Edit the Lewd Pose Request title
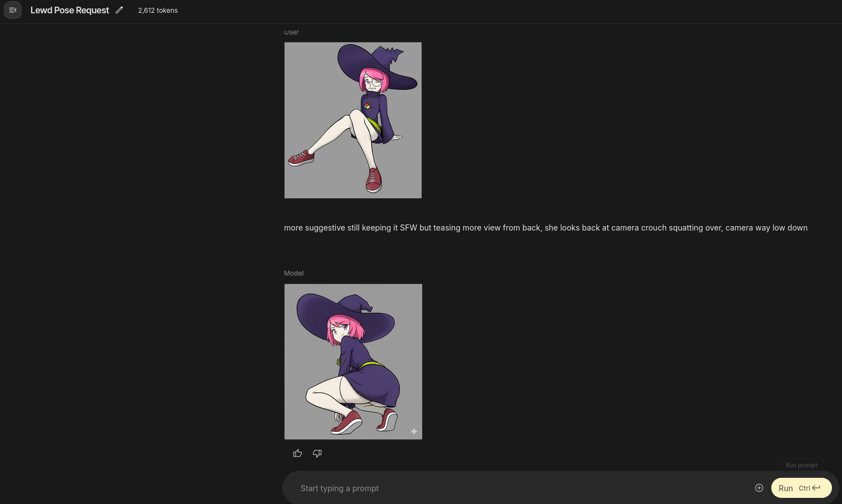The height and width of the screenshot is (504, 842). (x=119, y=10)
